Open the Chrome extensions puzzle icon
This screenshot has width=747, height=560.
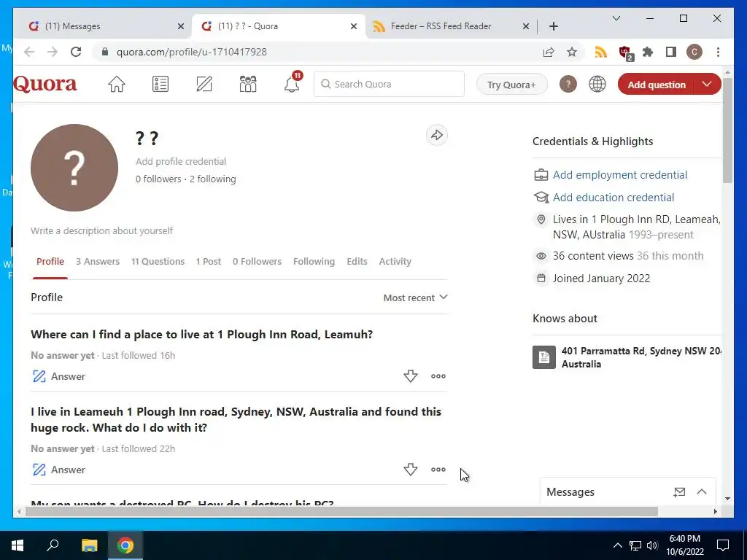click(648, 52)
